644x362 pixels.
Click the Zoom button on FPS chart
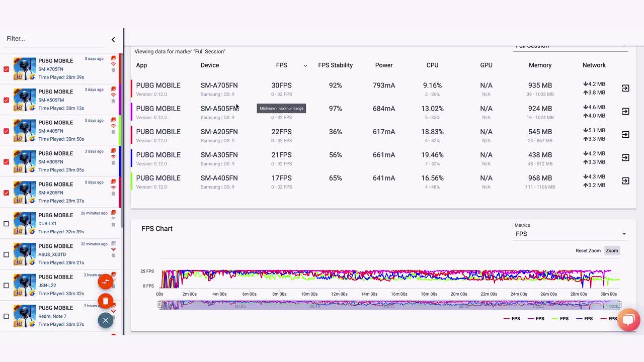612,251
